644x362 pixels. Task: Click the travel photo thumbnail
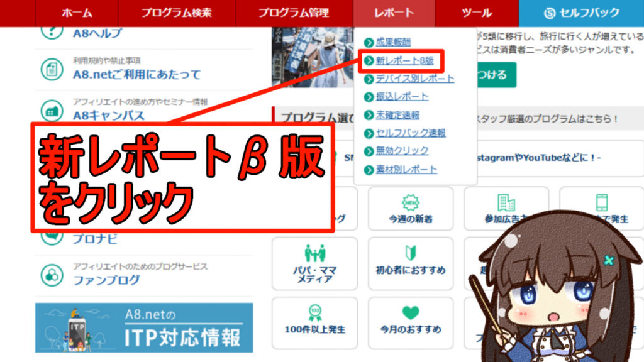coord(312,57)
